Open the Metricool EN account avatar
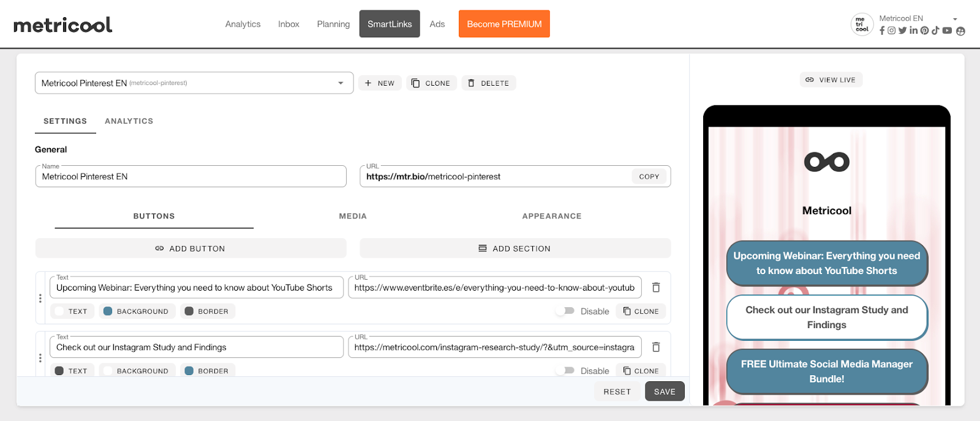Viewport: 980px width, 421px height. coord(862,24)
